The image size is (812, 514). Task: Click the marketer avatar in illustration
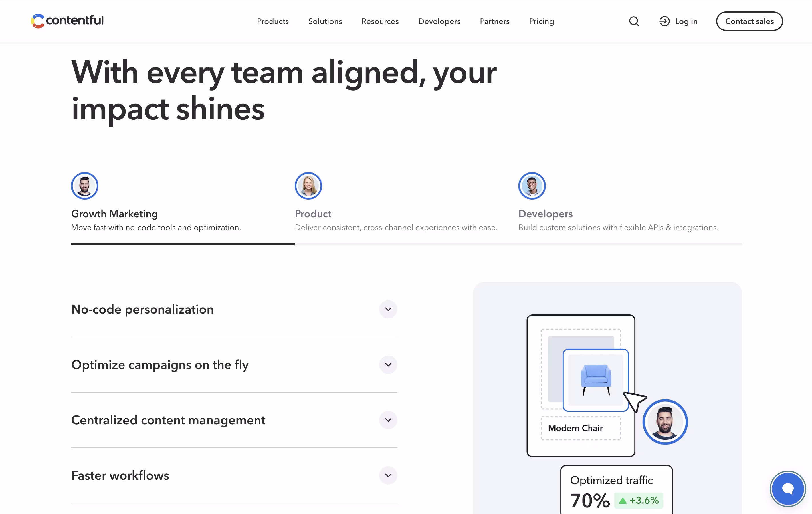[x=665, y=422]
